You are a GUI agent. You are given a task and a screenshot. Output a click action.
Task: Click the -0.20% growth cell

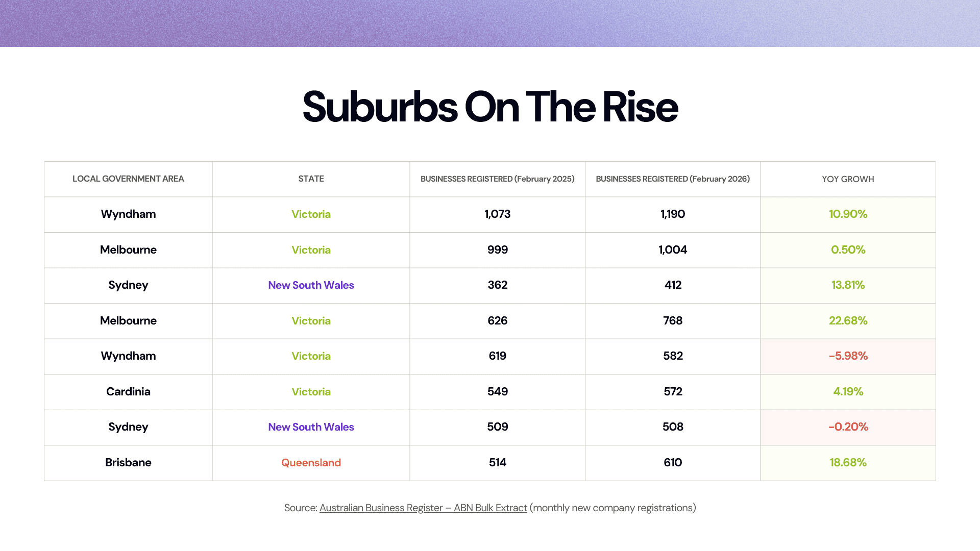point(848,427)
